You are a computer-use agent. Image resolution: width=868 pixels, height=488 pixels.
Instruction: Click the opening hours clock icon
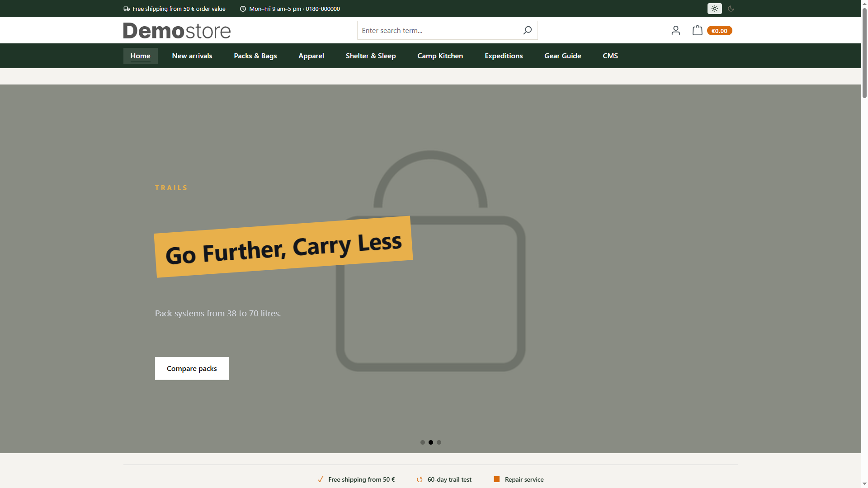pyautogui.click(x=243, y=9)
